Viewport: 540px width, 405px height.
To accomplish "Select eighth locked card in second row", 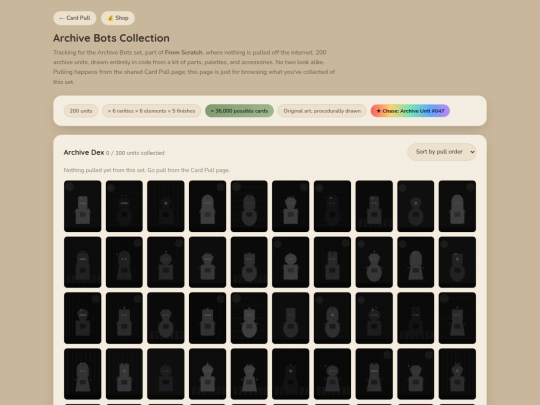I will pos(374,262).
